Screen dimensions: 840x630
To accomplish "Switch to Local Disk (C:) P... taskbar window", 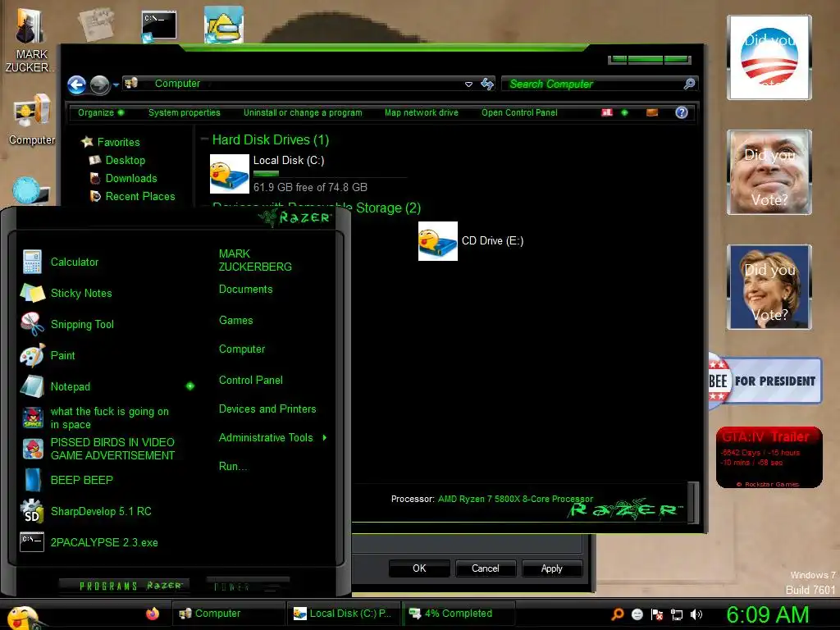I will pos(342,614).
